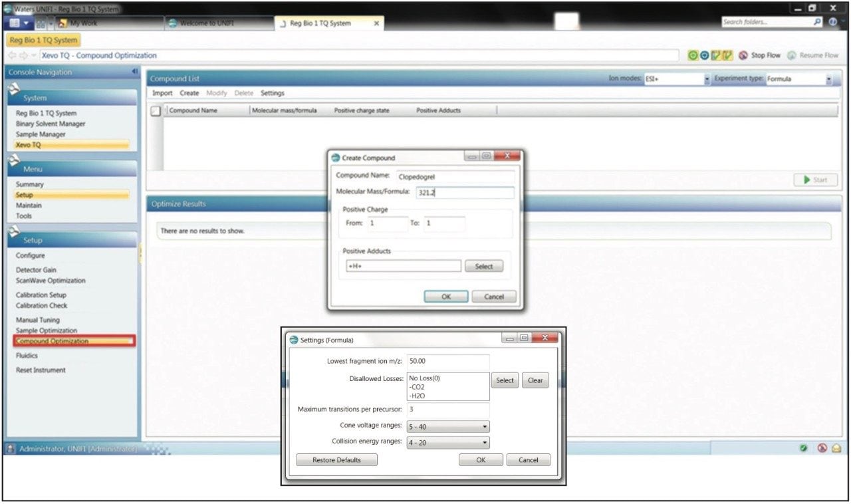Open the Ion modes dropdown

[x=707, y=79]
